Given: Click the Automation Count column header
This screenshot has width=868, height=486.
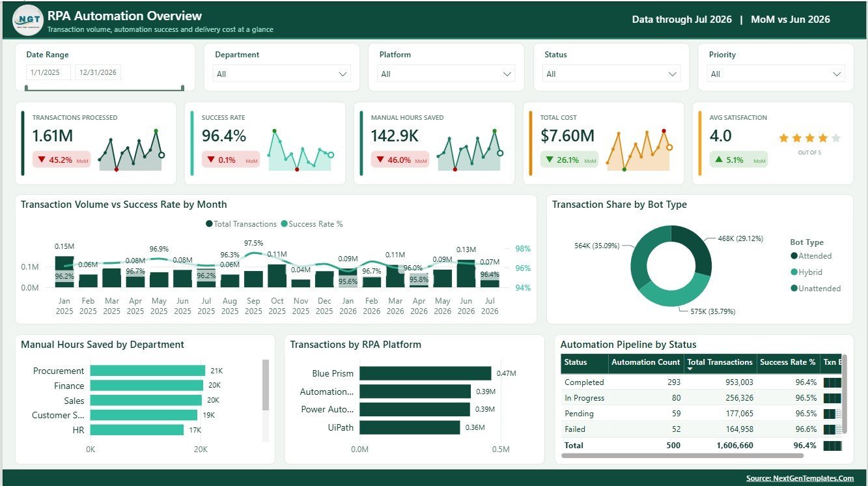Looking at the screenshot, I should [646, 362].
